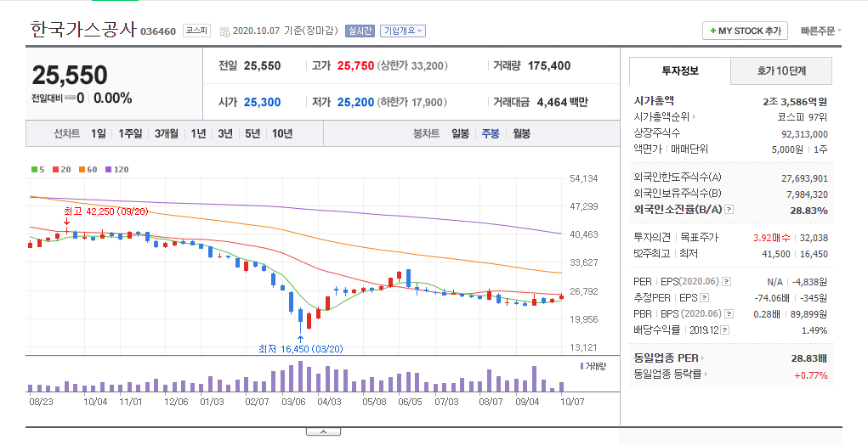Select the 10년 line chart
Screen dimensions: 868x445
(282, 133)
